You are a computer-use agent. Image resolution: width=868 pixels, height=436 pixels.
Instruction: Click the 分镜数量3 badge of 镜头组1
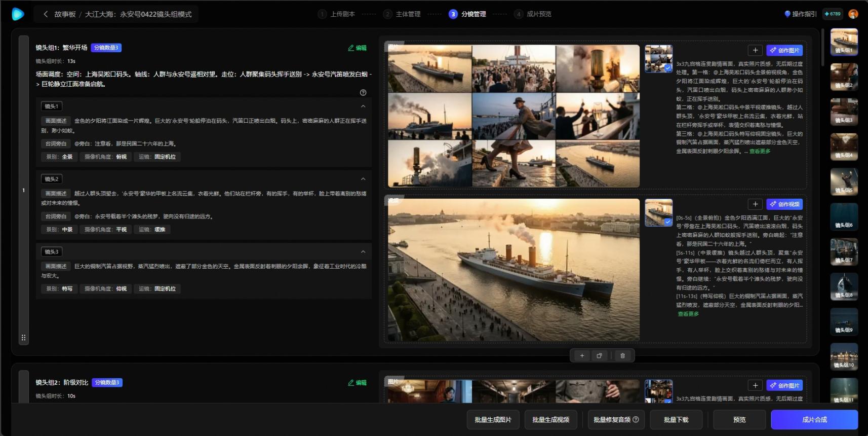point(106,48)
